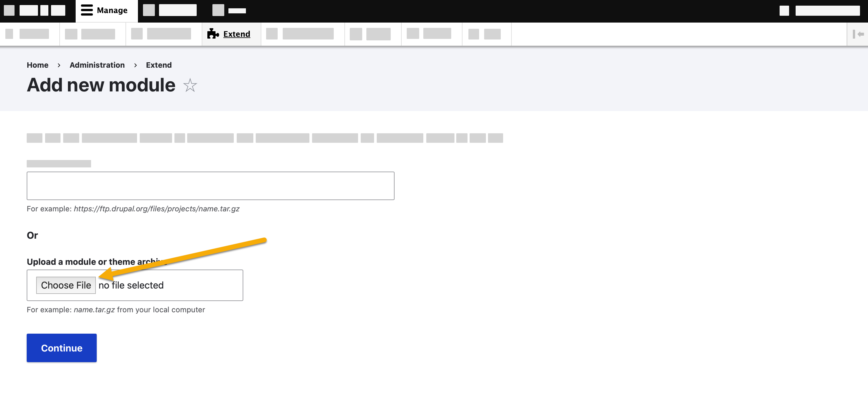This screenshot has width=868, height=415.
Task: Click the Administration breadcrumb link
Action: (x=97, y=65)
